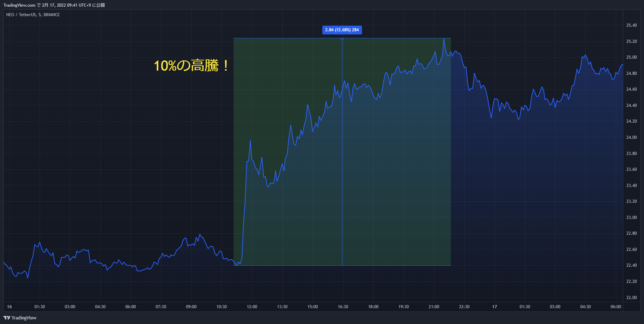Click the 23.40 price axis label
644x324 pixels.
coord(631,186)
